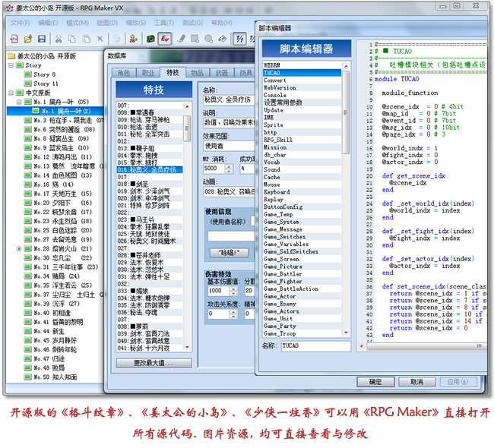Click the 取消 button
The image size is (494, 448).
click(416, 382)
